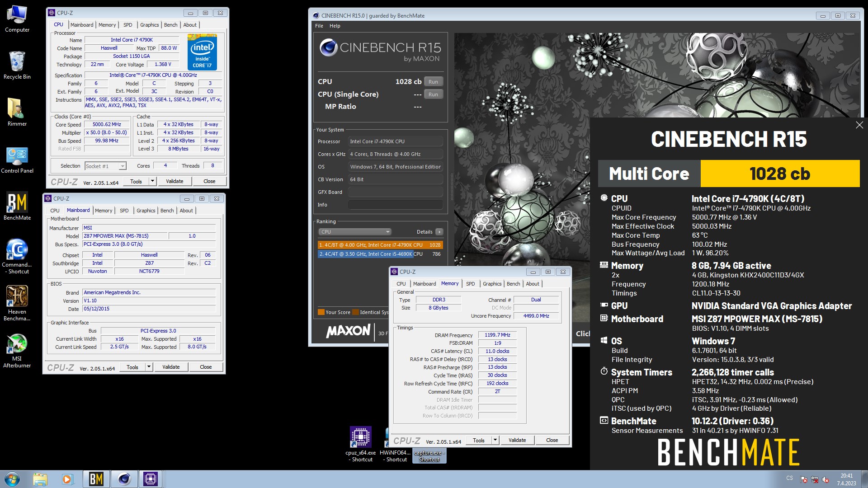Viewport: 868px width, 488px height.
Task: Switch to SPD tab in CPU-Z Memory window
Action: (471, 284)
